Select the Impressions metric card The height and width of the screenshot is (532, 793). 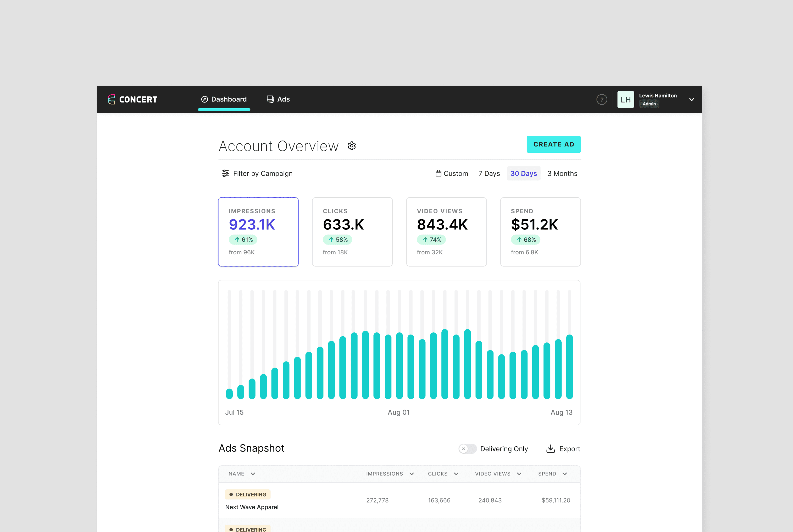[x=258, y=232]
